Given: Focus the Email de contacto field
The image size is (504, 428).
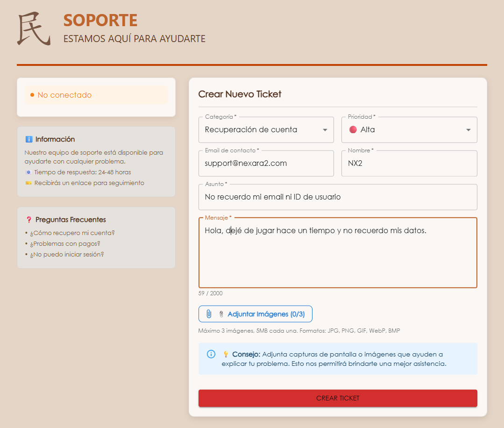Looking at the screenshot, I should [x=266, y=164].
